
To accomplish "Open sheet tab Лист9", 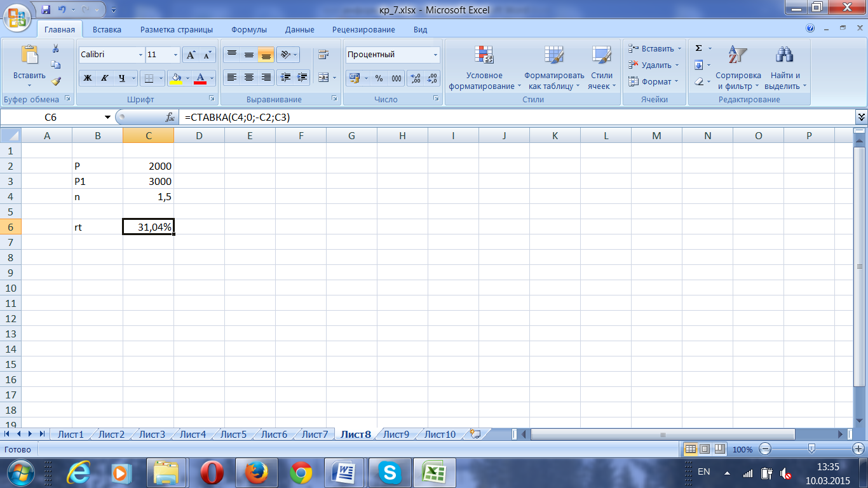I will 397,435.
